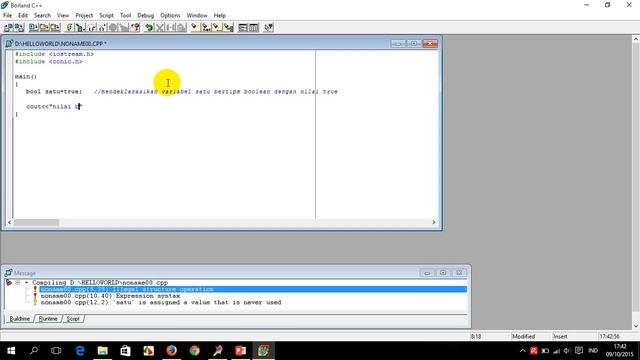
Task: Click the NONAME00.CPP editor window title icon
Action: coord(9,43)
